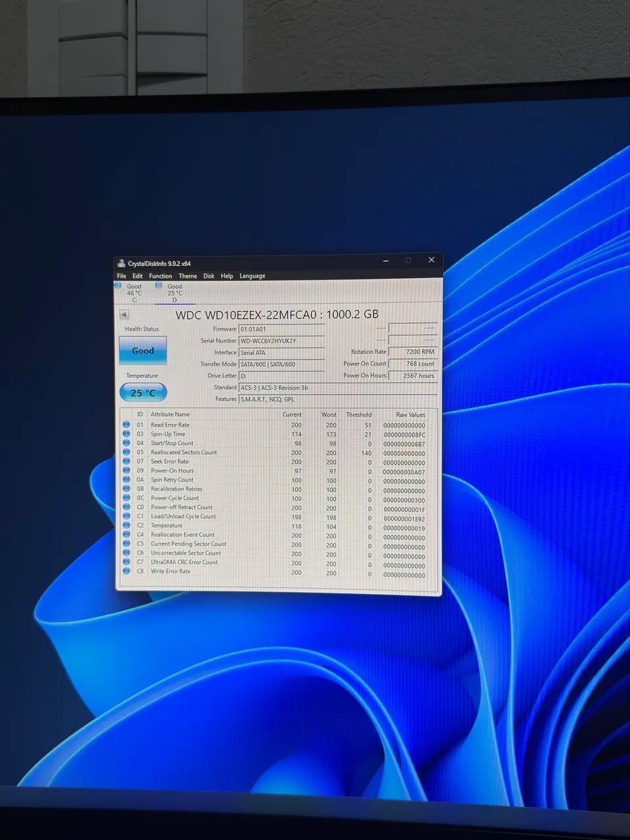Click the C: drive status orb

tap(118, 285)
